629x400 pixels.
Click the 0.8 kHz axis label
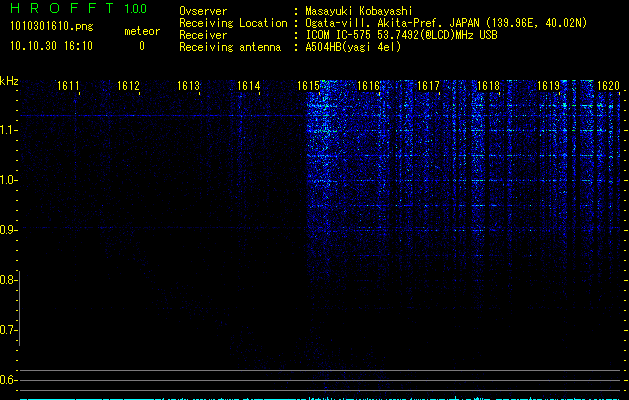(8, 280)
